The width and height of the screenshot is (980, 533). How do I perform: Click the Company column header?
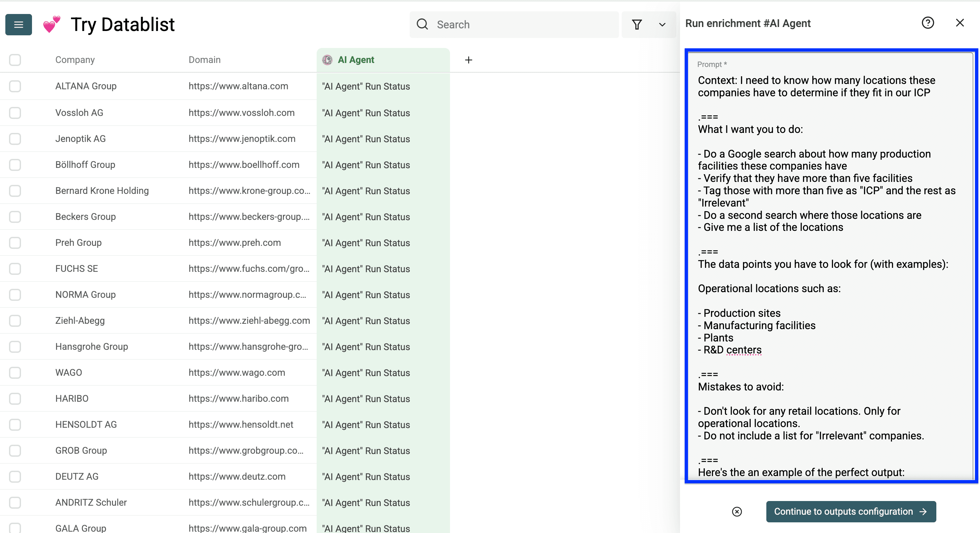(x=75, y=60)
